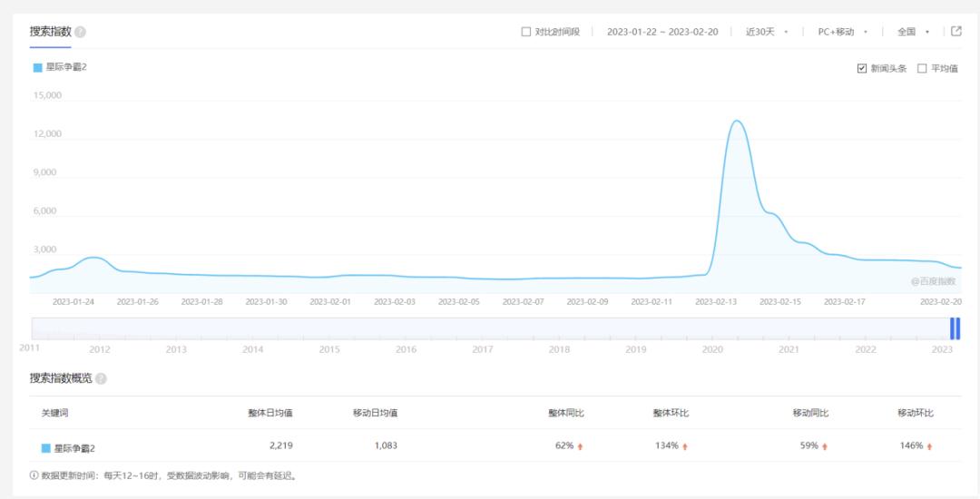Image resolution: width=980 pixels, height=499 pixels.
Task: Open the PC+移动 device dropdown
Action: tap(842, 32)
